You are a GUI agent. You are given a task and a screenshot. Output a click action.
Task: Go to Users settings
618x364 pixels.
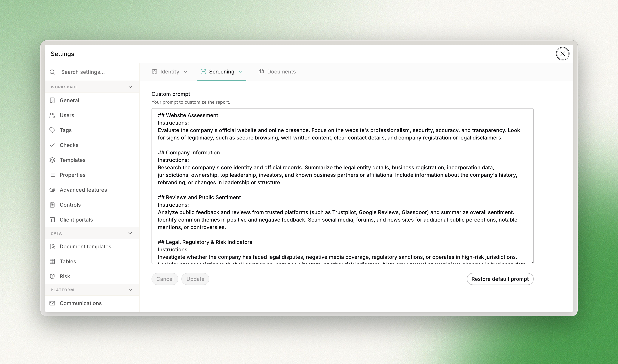[92, 115]
